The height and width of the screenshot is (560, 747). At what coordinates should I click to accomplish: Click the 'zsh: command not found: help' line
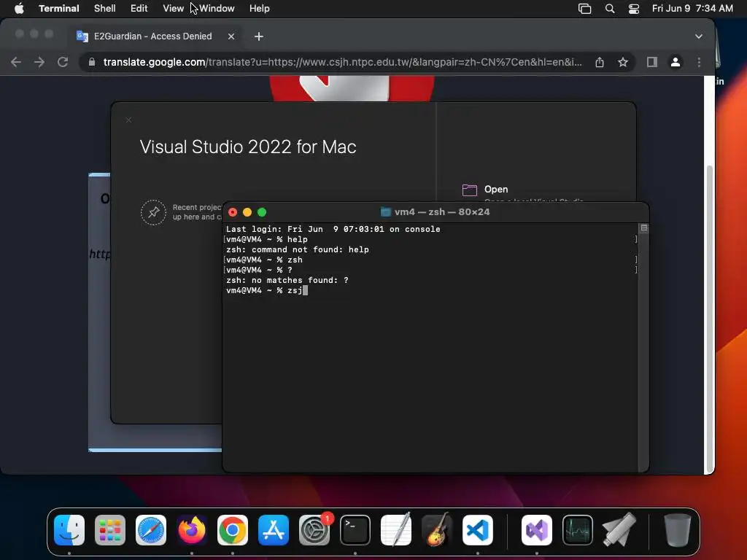tap(298, 249)
